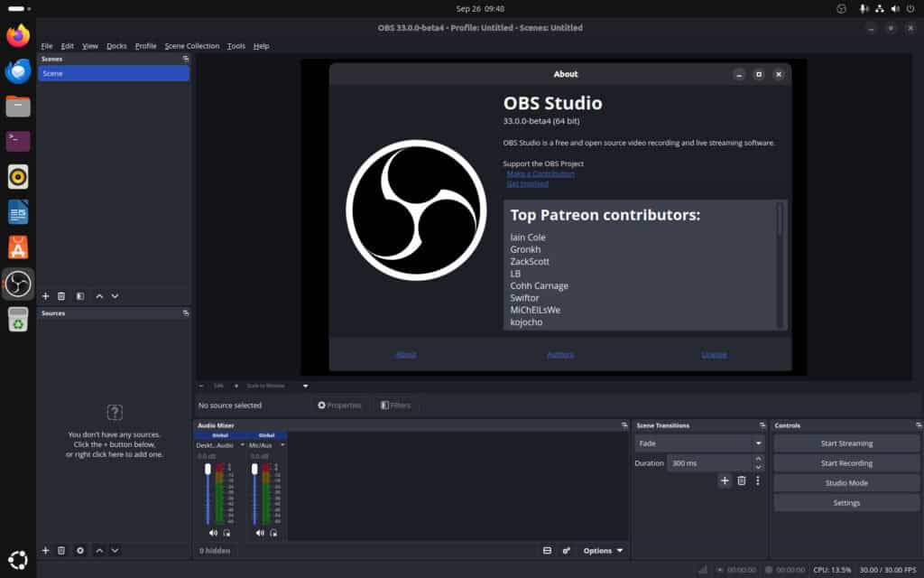Image resolution: width=924 pixels, height=578 pixels.
Task: Open Firefox from the dock
Action: [18, 35]
